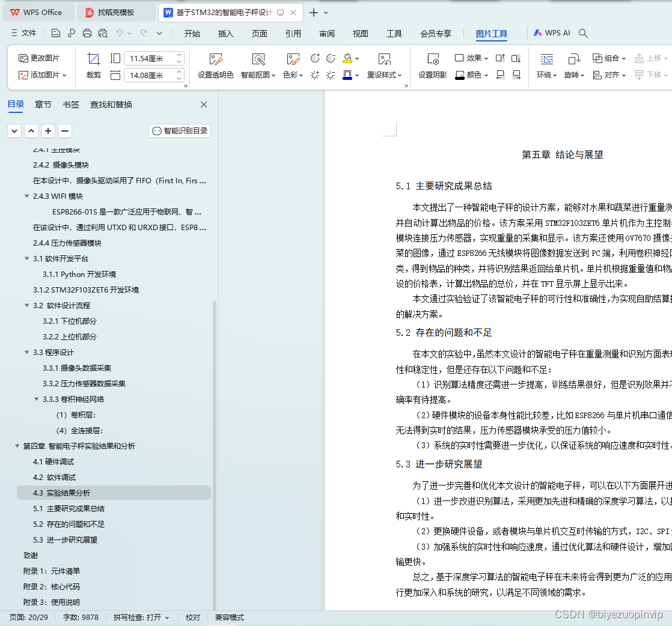Switch to the 章节 tab in navigation pane
This screenshot has width=672, height=626.
[43, 105]
